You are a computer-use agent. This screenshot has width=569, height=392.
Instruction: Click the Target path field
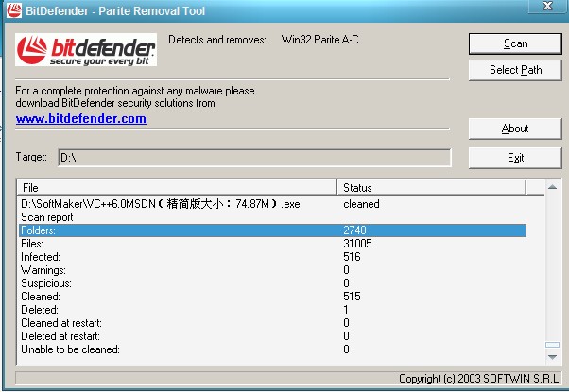pos(254,158)
